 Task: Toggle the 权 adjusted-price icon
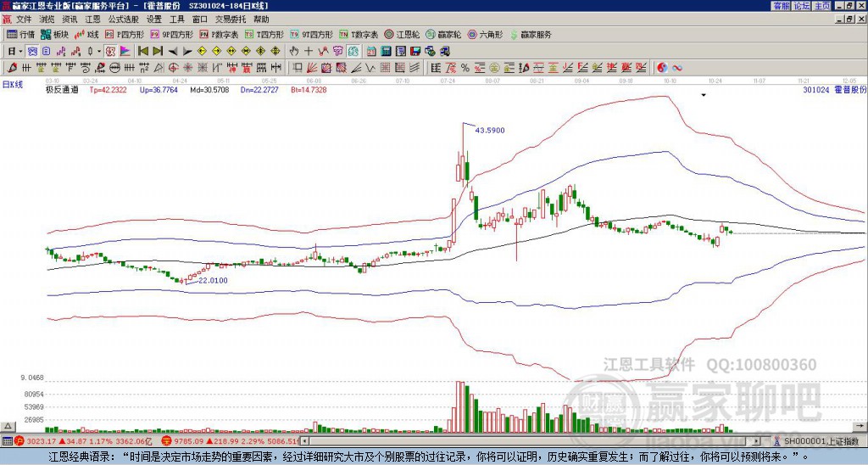point(110,52)
